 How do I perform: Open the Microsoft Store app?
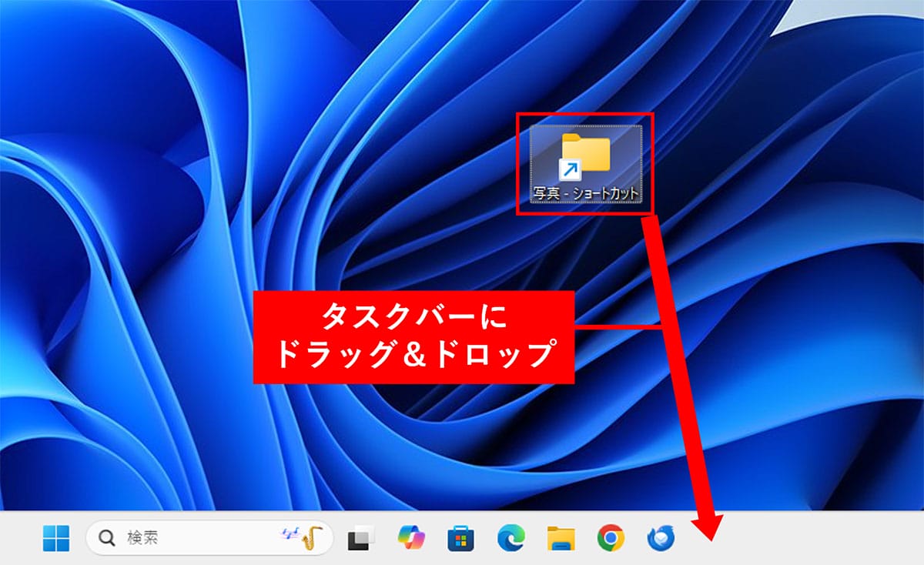coord(457,537)
